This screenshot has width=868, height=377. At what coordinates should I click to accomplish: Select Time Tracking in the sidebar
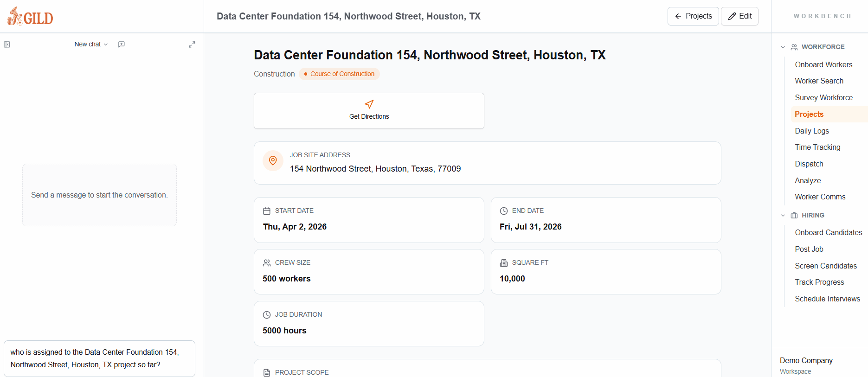click(817, 147)
